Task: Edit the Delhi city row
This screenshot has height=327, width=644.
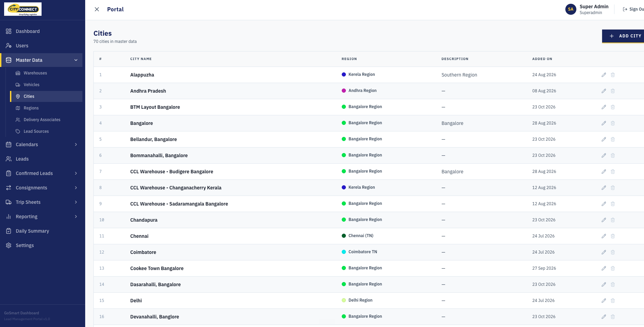Action: 604,301
